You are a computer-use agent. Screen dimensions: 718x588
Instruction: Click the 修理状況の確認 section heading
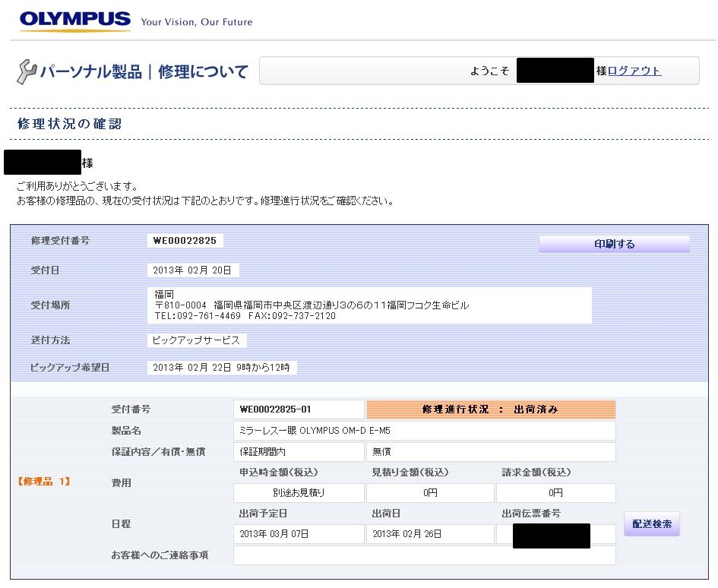coord(70,124)
